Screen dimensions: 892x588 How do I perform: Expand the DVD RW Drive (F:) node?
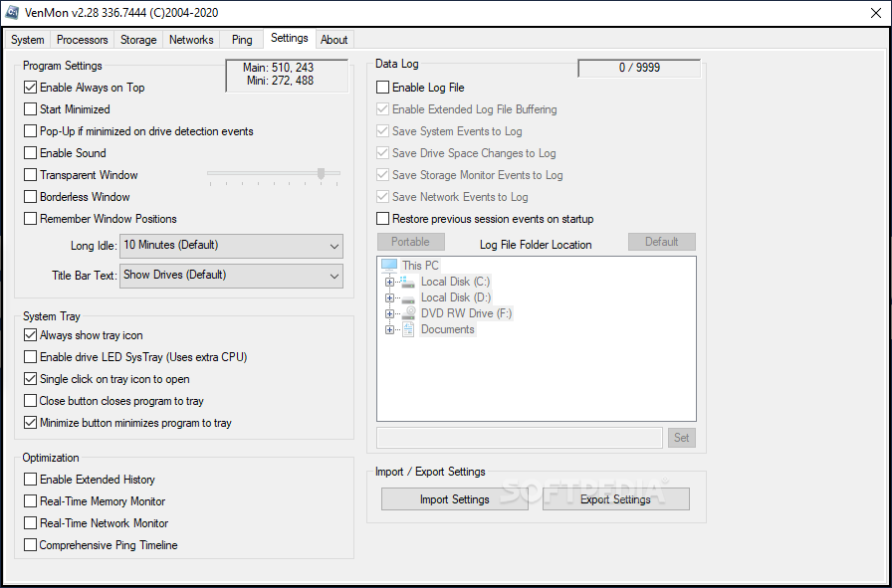[x=389, y=314]
